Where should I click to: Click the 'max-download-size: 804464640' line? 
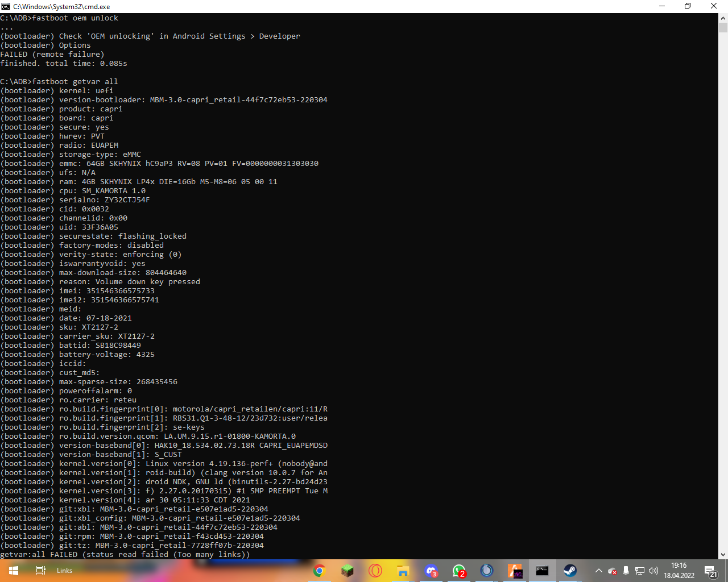93,272
